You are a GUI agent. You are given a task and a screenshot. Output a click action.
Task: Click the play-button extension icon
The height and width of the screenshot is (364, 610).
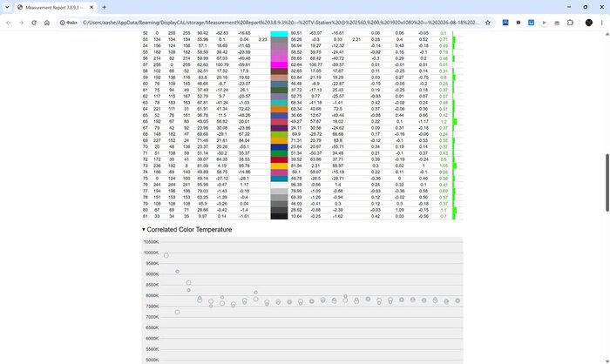point(544,23)
